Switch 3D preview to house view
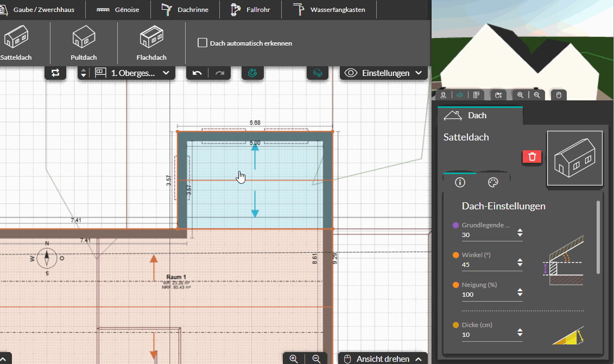This screenshot has width=614, height=364. click(x=460, y=95)
